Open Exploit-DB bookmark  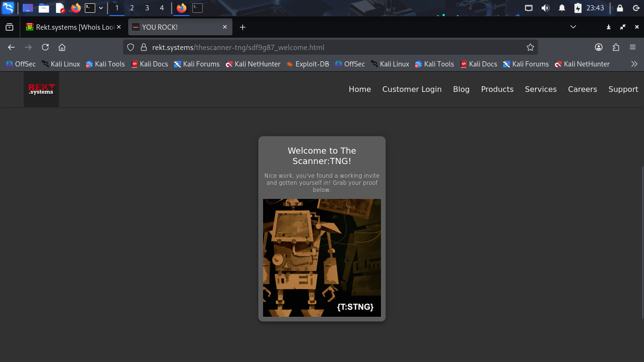pos(307,64)
